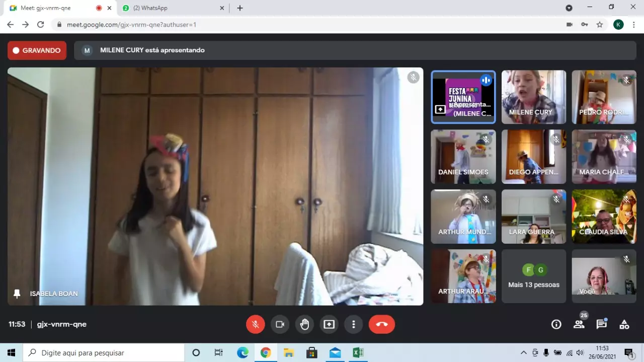
Task: Reload the Meet page
Action: coord(41,24)
